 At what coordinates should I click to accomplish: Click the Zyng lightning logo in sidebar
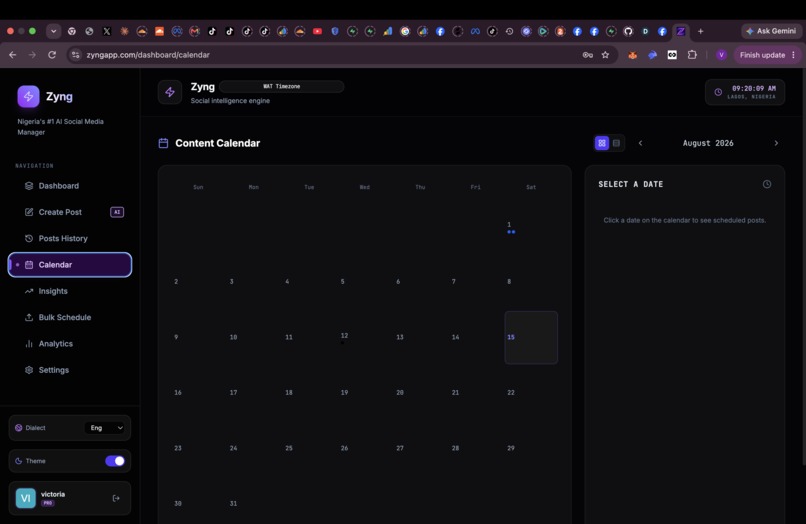(28, 96)
